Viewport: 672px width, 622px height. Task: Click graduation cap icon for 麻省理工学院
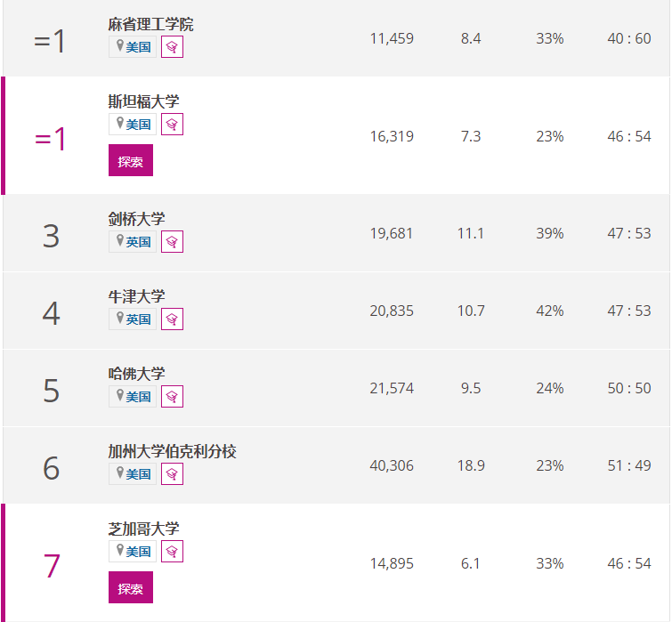tap(172, 46)
